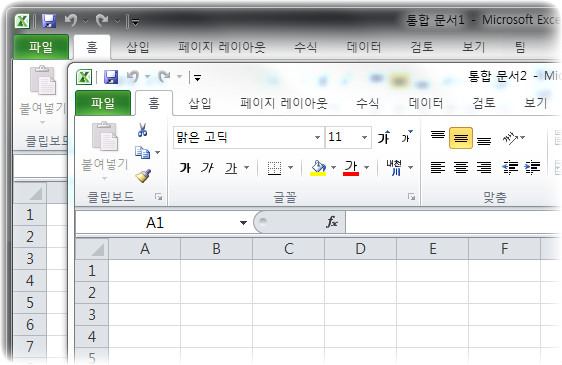
Task: Switch to 검토 tab in 통합 문서2
Action: click(x=484, y=103)
